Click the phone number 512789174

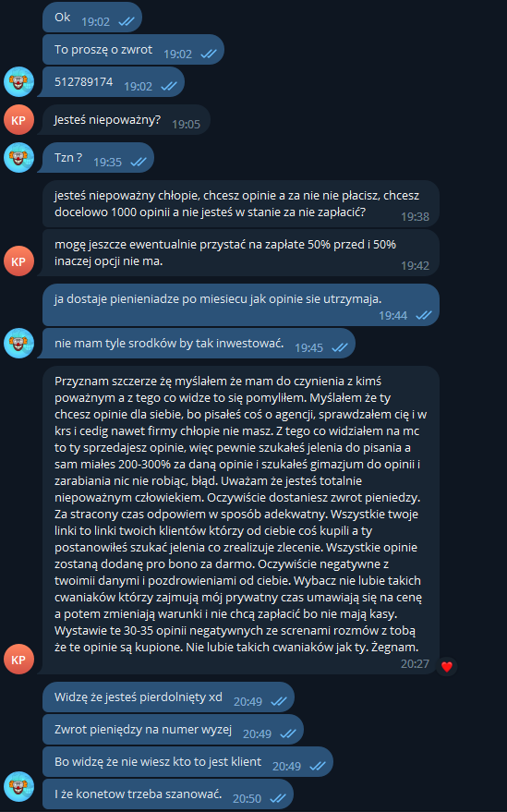coord(83,82)
